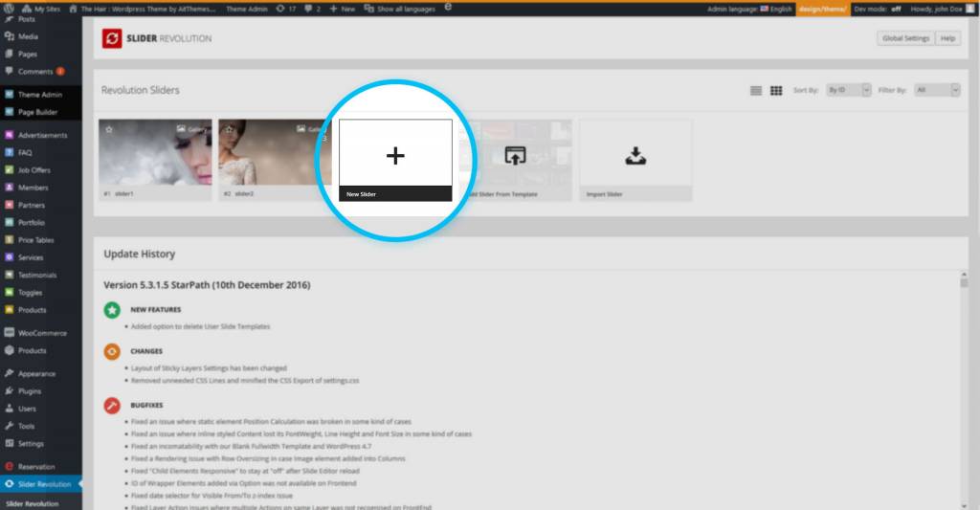
Task: Open the Sort By dropdown
Action: coord(848,90)
